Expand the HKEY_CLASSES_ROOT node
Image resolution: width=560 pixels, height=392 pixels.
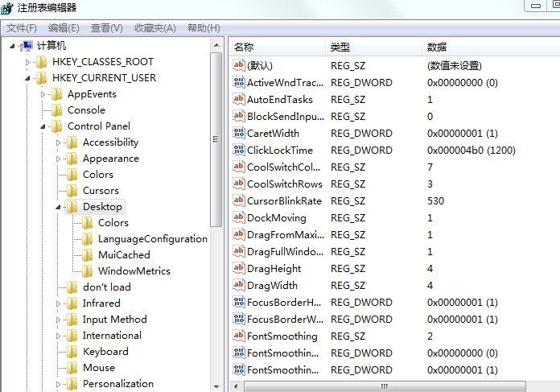(28, 62)
